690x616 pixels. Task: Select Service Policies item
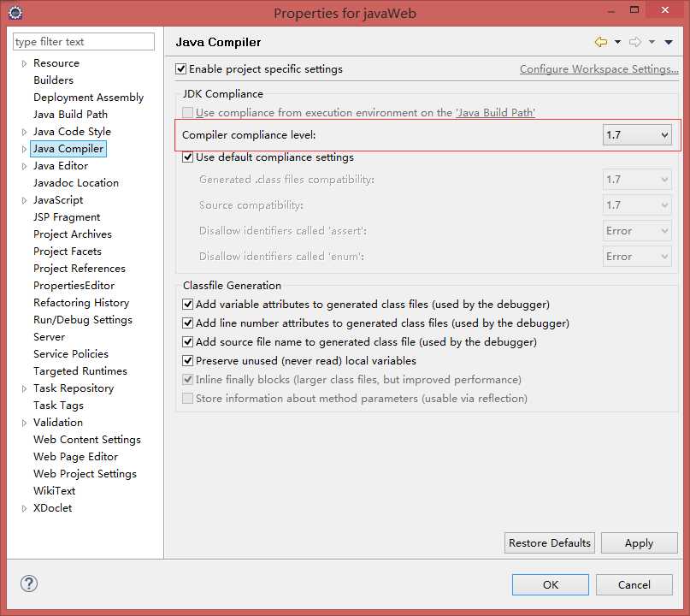click(x=71, y=354)
